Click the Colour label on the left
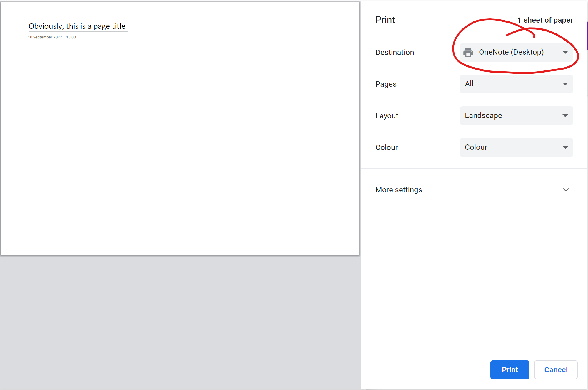Image resolution: width=588 pixels, height=390 pixels. [386, 147]
